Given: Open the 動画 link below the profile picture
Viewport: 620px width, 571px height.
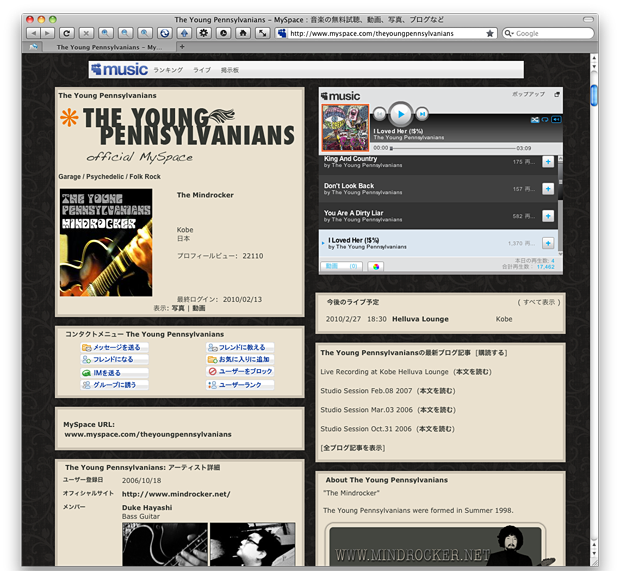Looking at the screenshot, I should pos(198,308).
